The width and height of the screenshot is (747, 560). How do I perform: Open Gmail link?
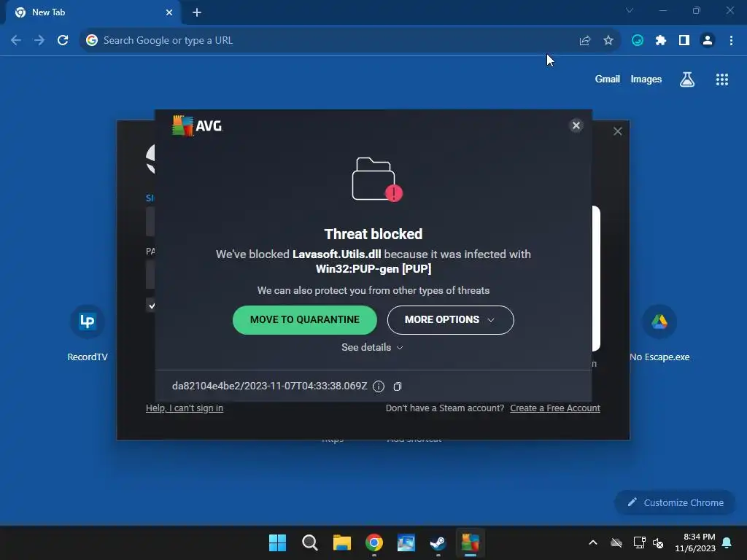pos(607,79)
